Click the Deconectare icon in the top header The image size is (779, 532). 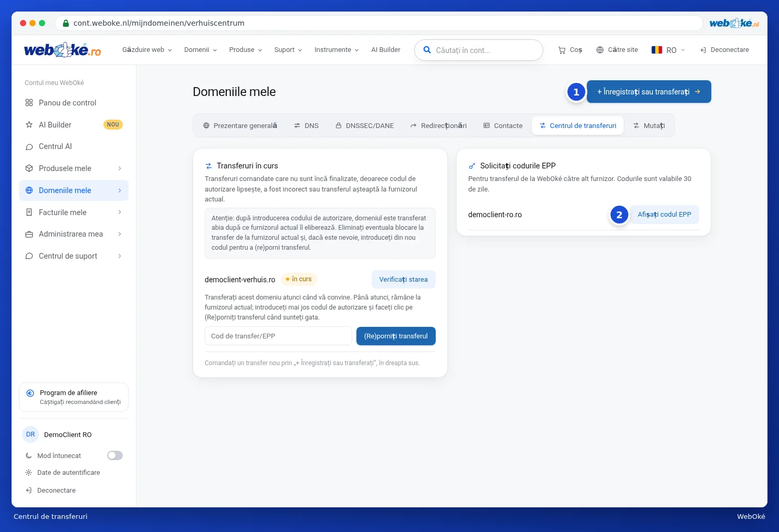[x=703, y=50]
